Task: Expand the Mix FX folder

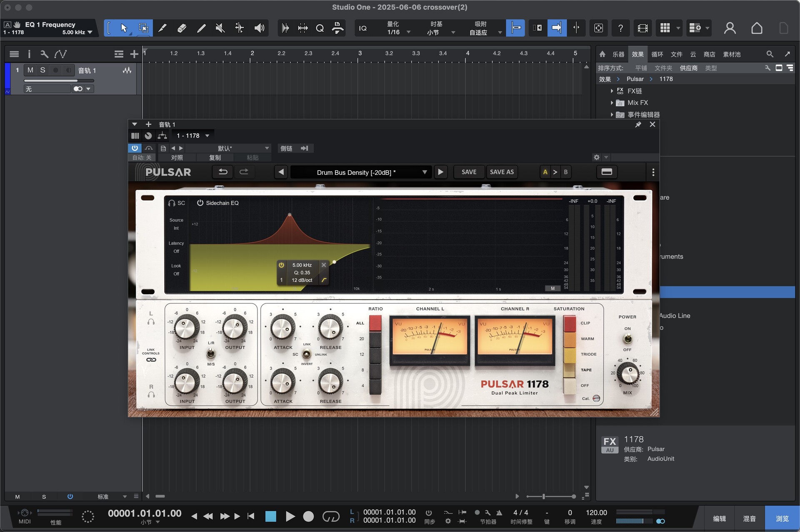Action: click(612, 102)
